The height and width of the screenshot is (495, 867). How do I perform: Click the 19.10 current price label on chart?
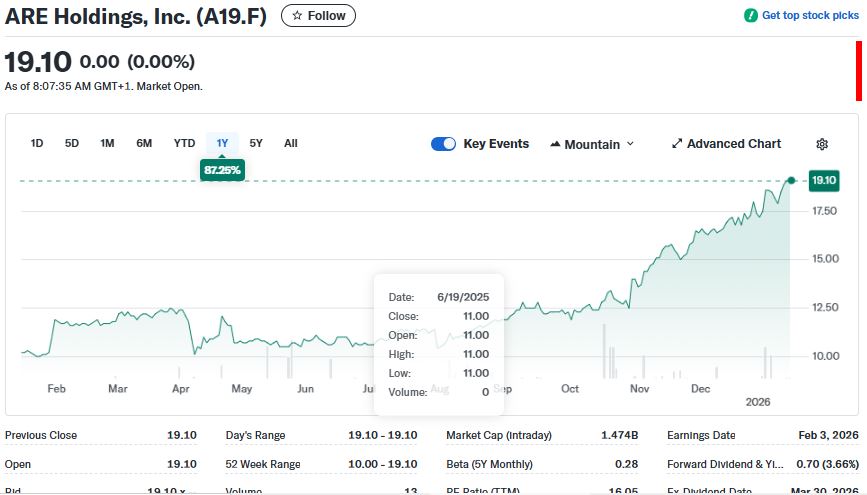coord(824,180)
